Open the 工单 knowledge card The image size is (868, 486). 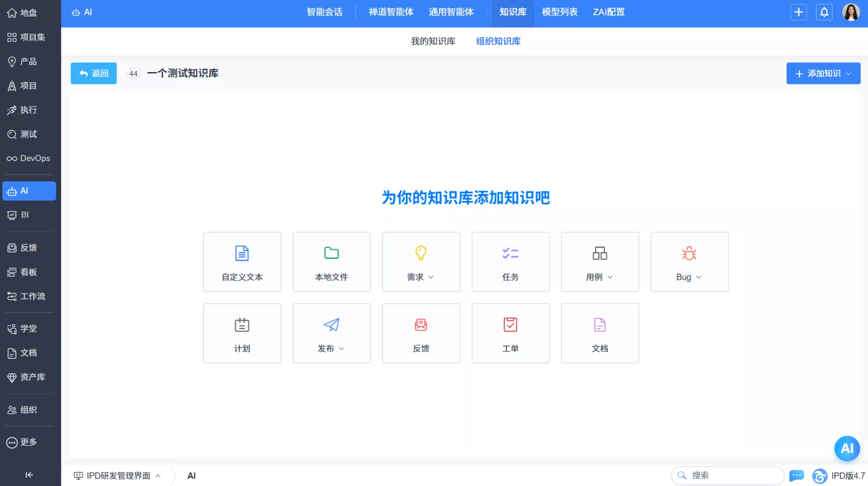point(510,333)
